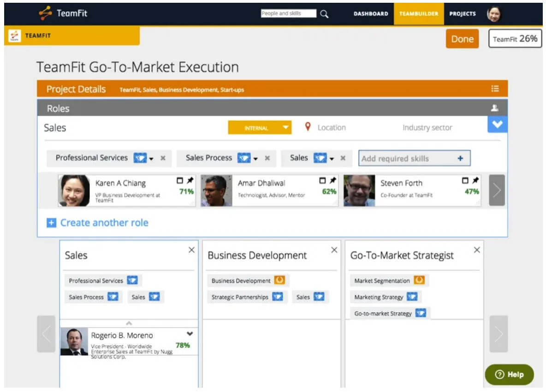
Task: Click the TEAMFIT company logo badge
Action: 15,36
